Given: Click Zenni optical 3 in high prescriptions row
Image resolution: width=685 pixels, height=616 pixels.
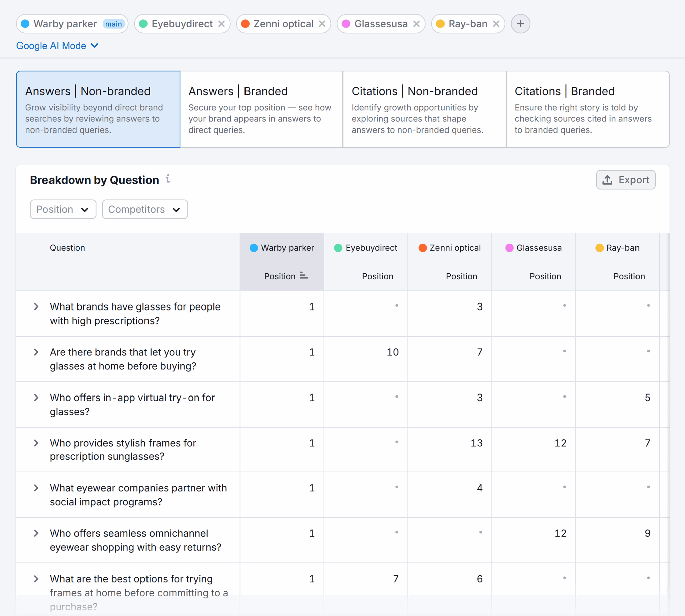Looking at the screenshot, I should point(480,306).
